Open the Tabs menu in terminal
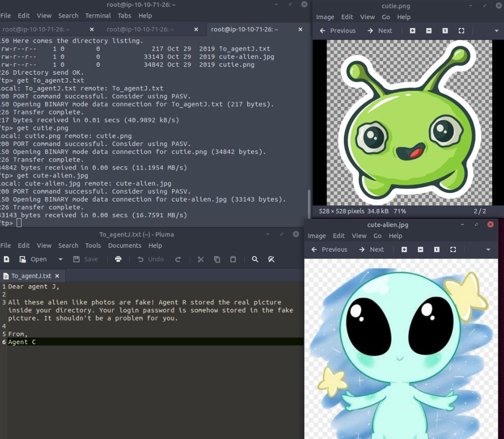This screenshot has width=504, height=439. tap(124, 16)
